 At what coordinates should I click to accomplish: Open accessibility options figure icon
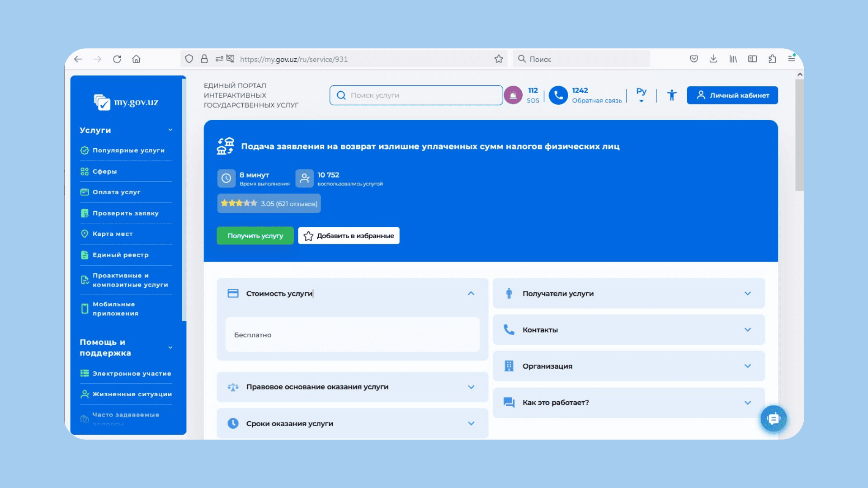[672, 95]
